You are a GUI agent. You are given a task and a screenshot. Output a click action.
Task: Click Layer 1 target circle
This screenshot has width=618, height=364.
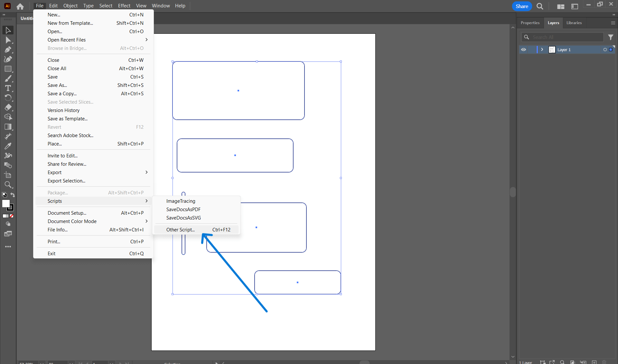pos(605,50)
